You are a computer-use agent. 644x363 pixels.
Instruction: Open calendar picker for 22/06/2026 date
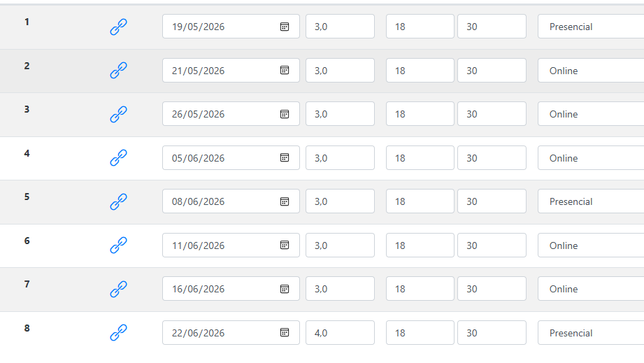click(285, 333)
